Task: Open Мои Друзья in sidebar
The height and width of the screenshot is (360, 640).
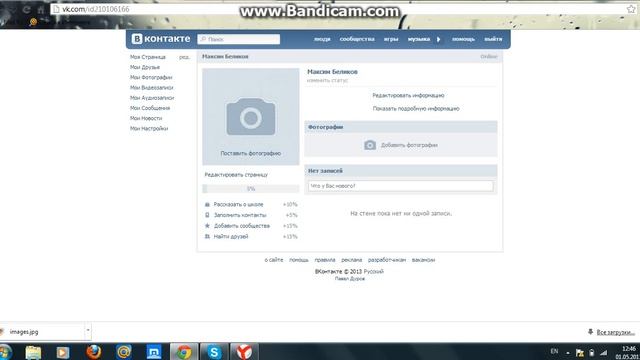Action: pyautogui.click(x=145, y=67)
